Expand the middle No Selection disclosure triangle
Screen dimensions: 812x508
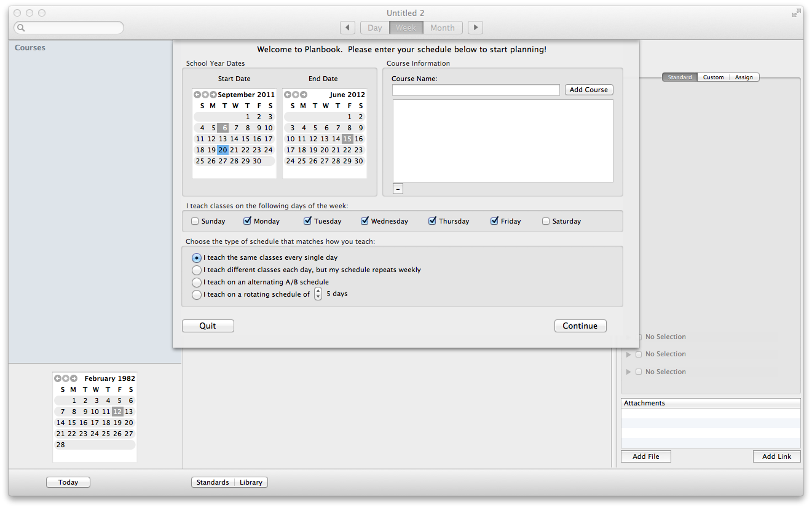coord(628,354)
